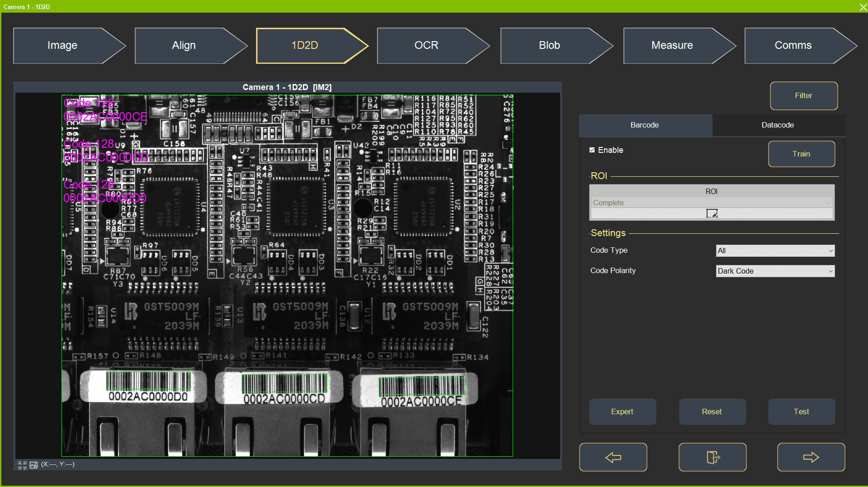
Task: Click the (X:---, Y:---) coordinates readout
Action: point(58,464)
